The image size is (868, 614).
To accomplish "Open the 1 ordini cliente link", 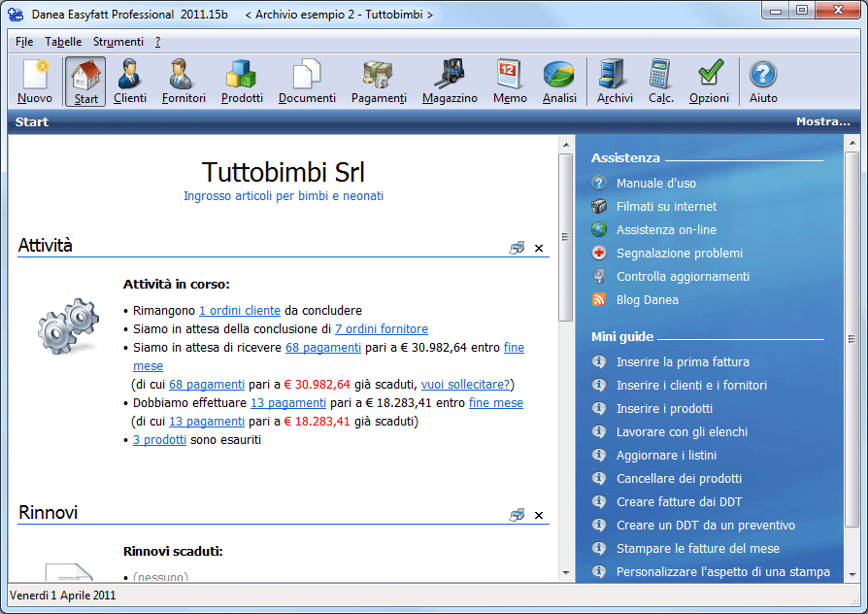I will coord(240,310).
